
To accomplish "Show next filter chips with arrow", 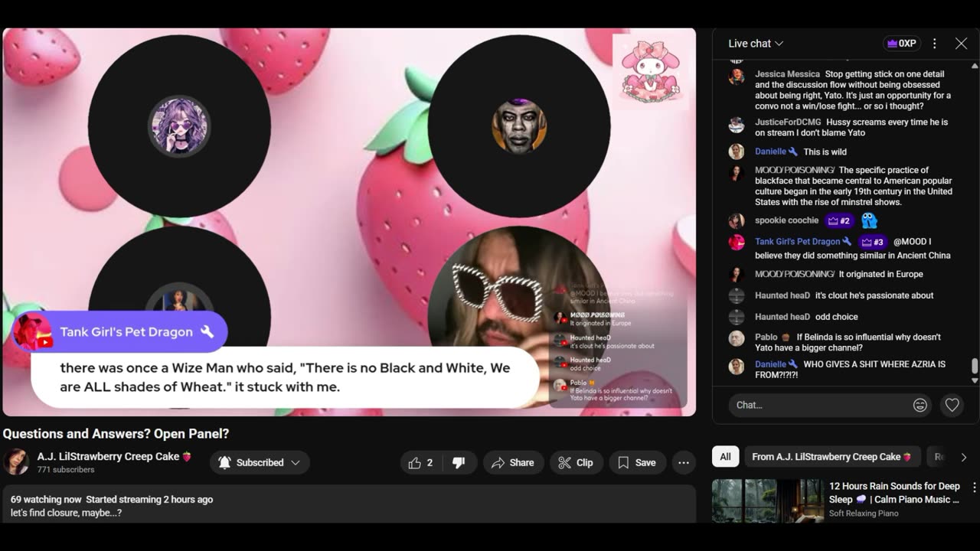I will coord(963,457).
